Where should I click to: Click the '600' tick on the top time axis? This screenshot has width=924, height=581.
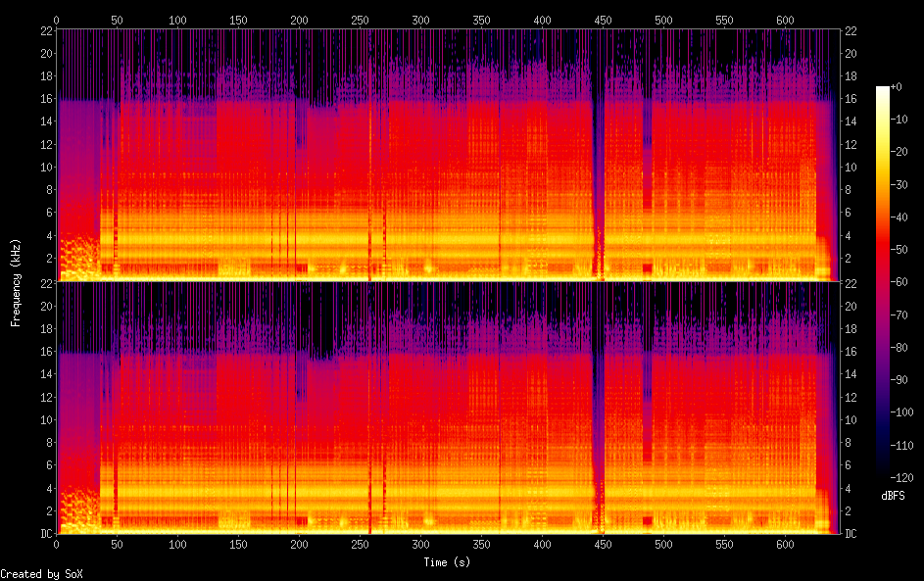(x=785, y=20)
